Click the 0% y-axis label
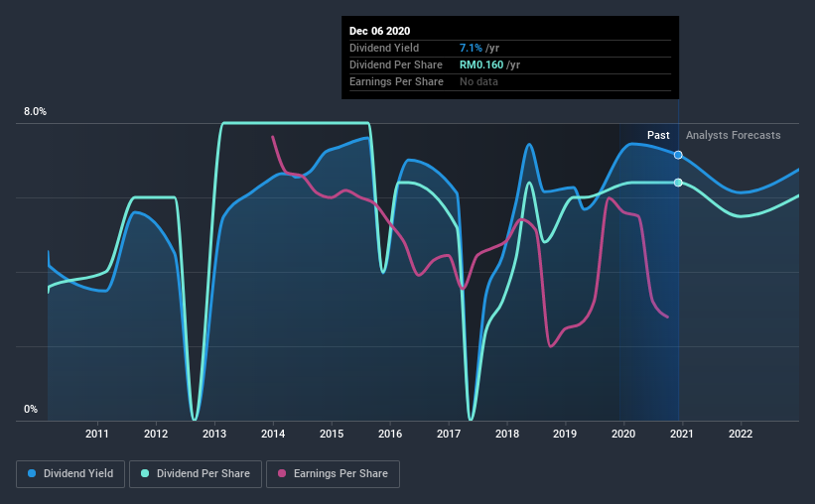The height and width of the screenshot is (504, 815). [x=31, y=410]
